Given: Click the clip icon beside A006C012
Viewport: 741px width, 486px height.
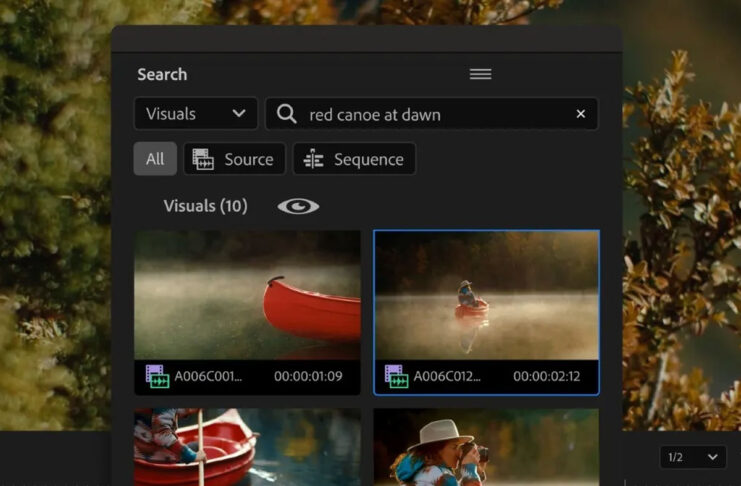Looking at the screenshot, I should 396,376.
